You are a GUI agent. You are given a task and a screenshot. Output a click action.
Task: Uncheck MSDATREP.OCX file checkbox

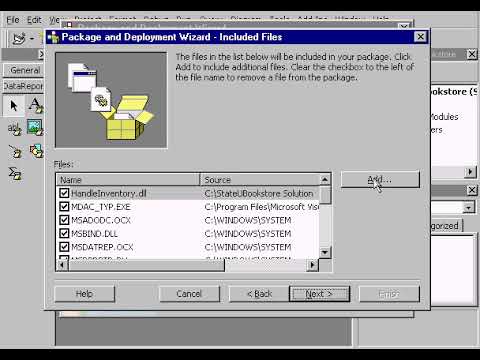[x=64, y=247]
